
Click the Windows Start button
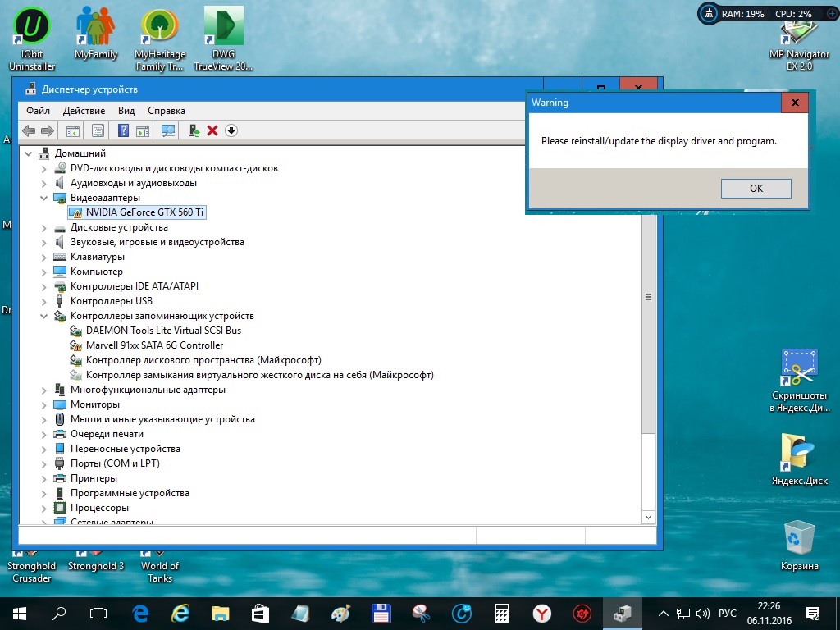[x=20, y=614]
